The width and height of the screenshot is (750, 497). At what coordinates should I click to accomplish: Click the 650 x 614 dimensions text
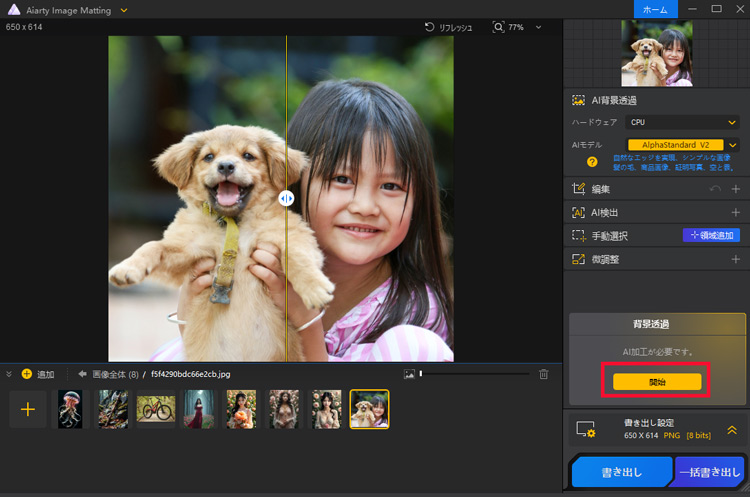(24, 27)
